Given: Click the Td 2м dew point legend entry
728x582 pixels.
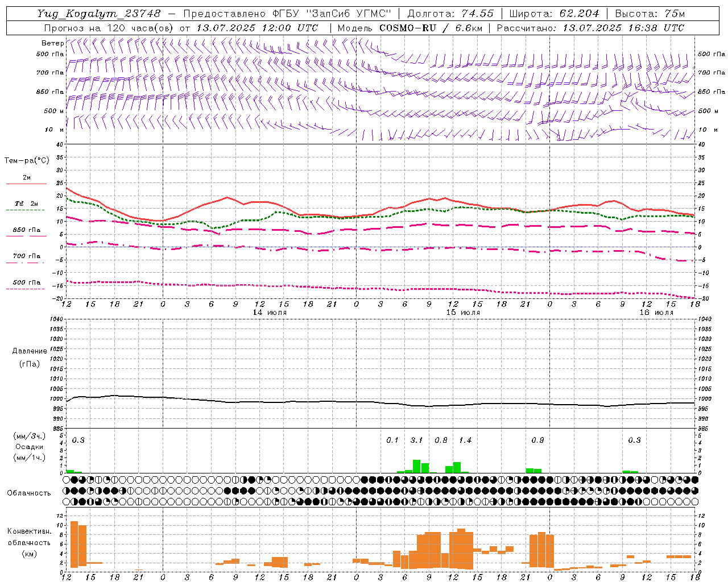Looking at the screenshot, I should (x=27, y=203).
